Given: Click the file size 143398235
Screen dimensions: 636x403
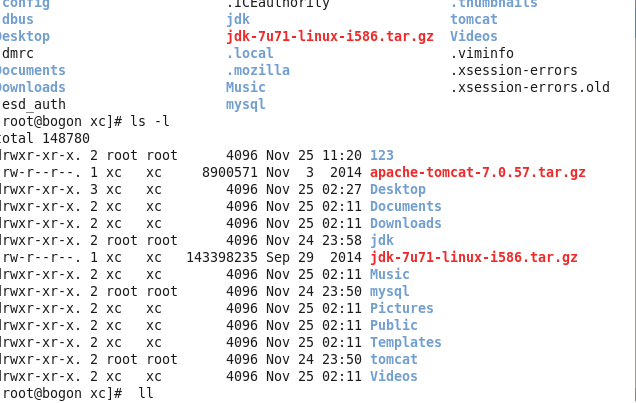Looking at the screenshot, I should (x=221, y=257).
